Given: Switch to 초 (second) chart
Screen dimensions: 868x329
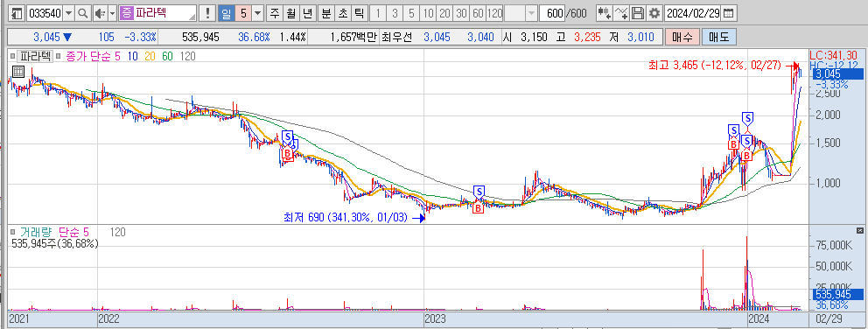Looking at the screenshot, I should (343, 13).
